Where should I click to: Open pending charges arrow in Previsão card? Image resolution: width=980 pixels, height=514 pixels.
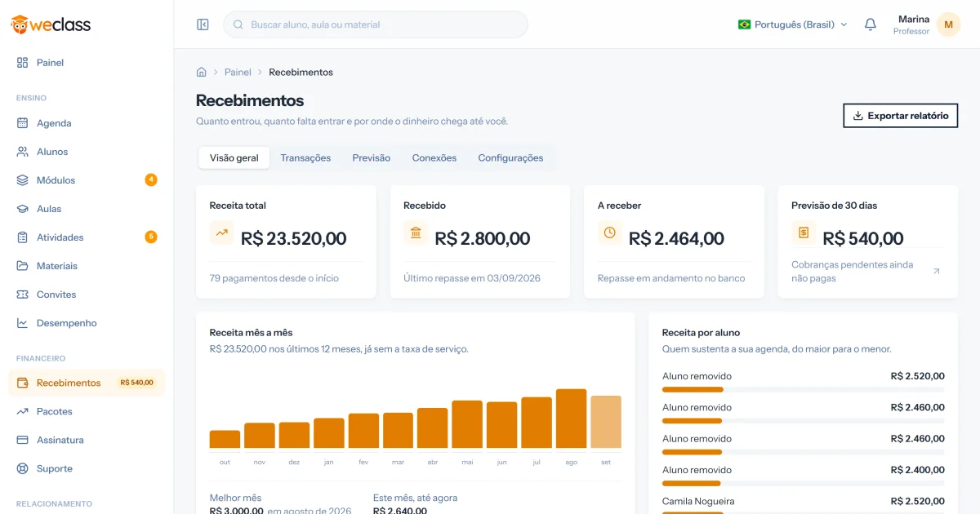tap(936, 271)
